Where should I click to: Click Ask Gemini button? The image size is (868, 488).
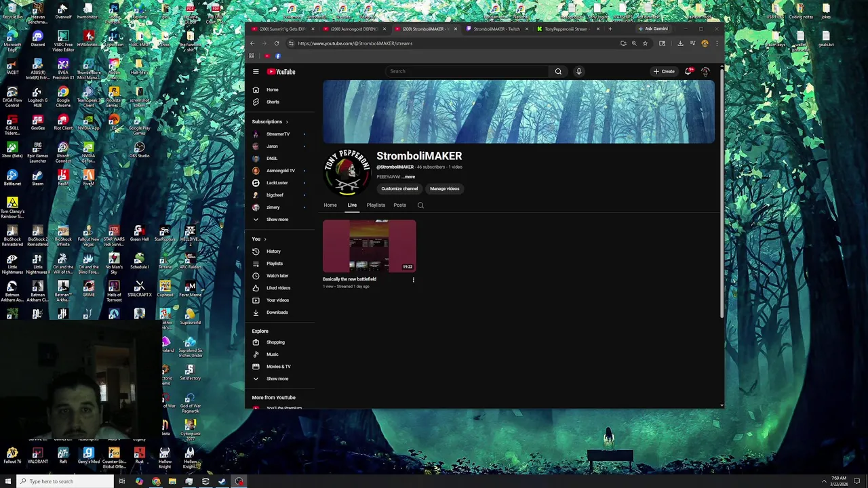653,29
